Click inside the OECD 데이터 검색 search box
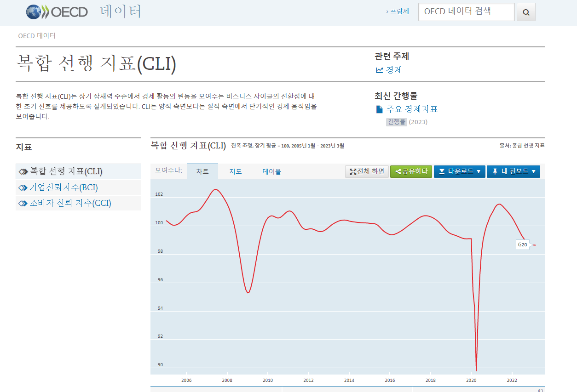 (466, 12)
